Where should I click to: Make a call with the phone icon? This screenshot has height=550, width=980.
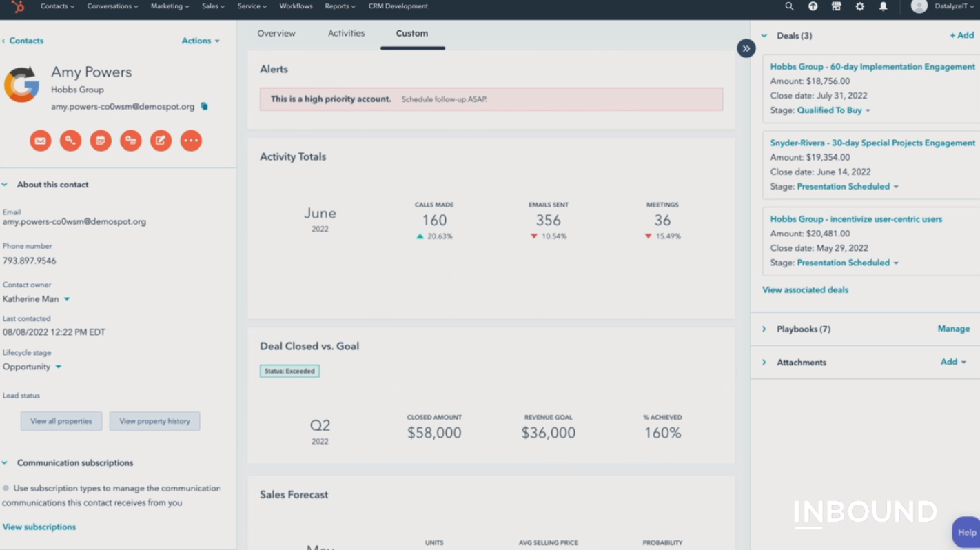coord(70,141)
